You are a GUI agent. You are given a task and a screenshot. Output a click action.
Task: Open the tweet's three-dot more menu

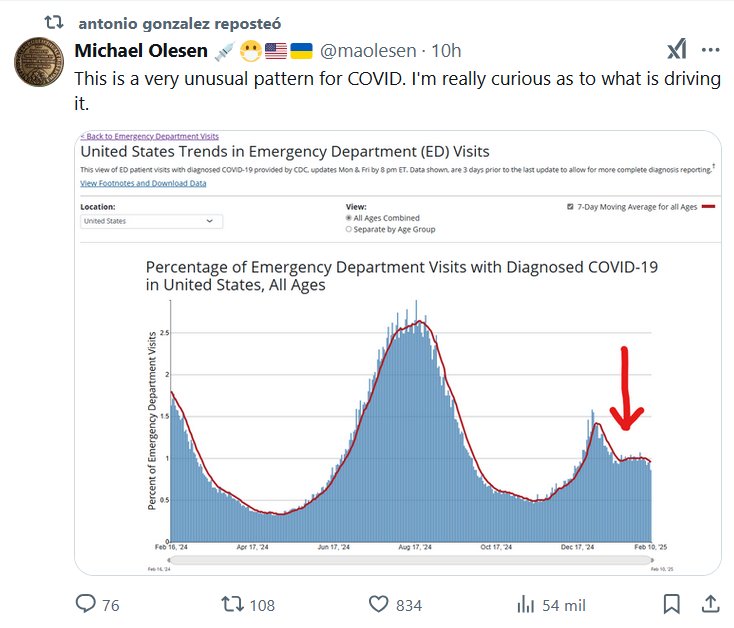(x=710, y=51)
